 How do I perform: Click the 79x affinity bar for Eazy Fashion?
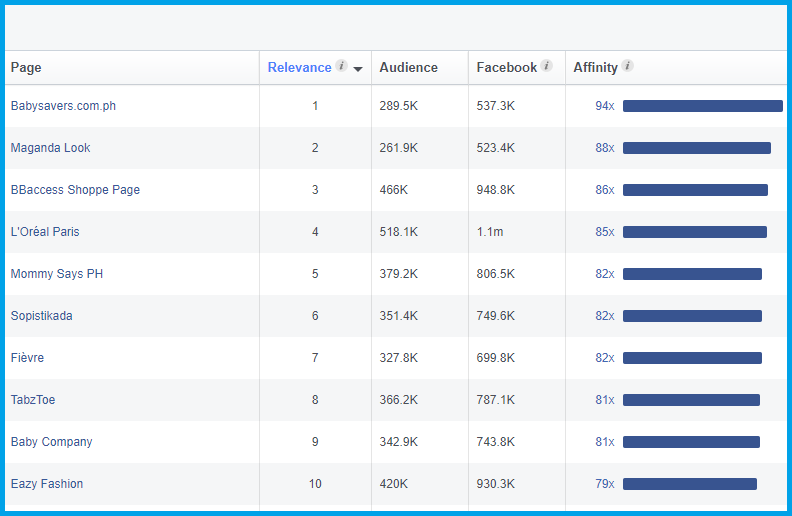coord(689,484)
